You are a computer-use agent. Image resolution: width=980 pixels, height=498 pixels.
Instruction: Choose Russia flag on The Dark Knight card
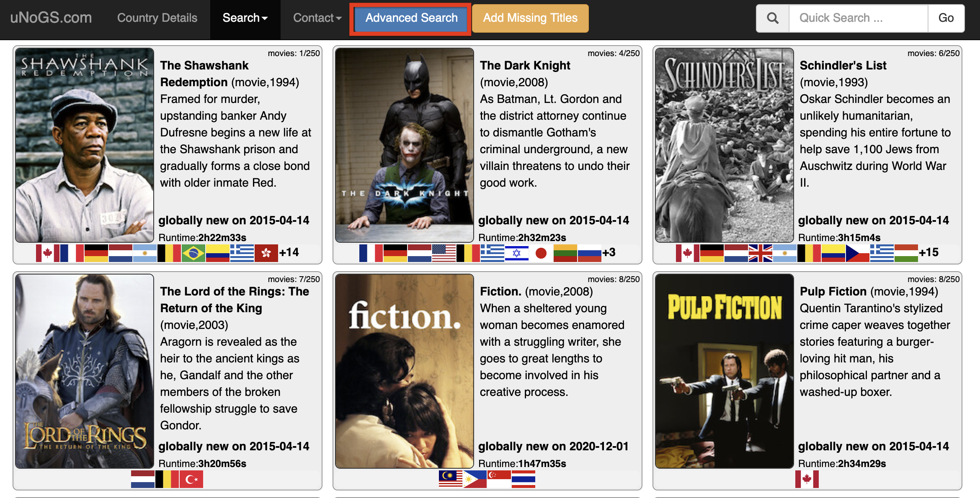[589, 253]
